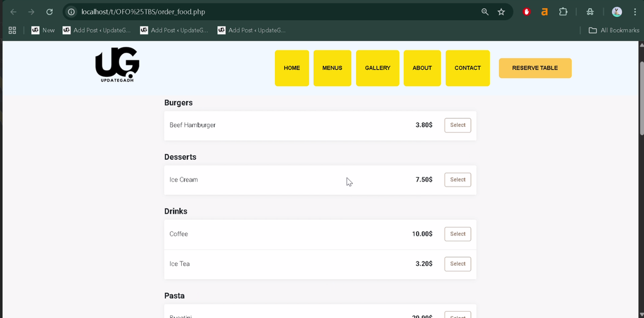Click the address bar URL
644x318 pixels.
coord(143,12)
